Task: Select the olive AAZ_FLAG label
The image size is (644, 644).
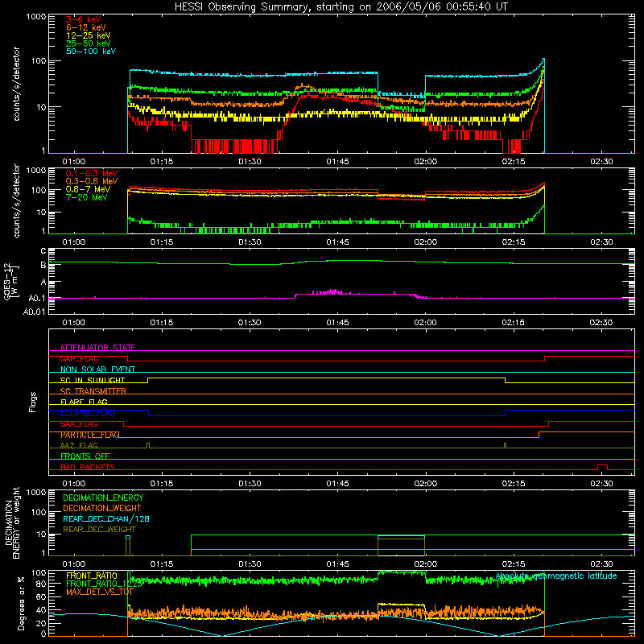Action: [79, 445]
